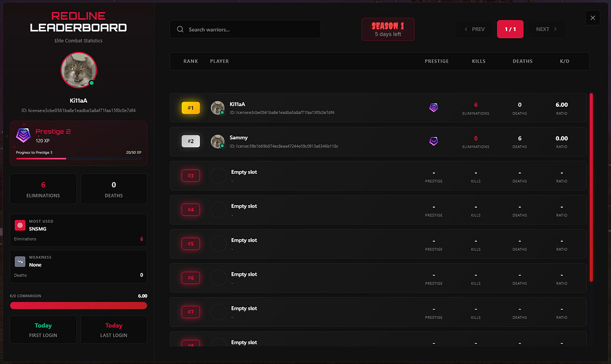Click the K/D comparison red bar
Viewport: 611px width, 364px height.
coord(78,306)
